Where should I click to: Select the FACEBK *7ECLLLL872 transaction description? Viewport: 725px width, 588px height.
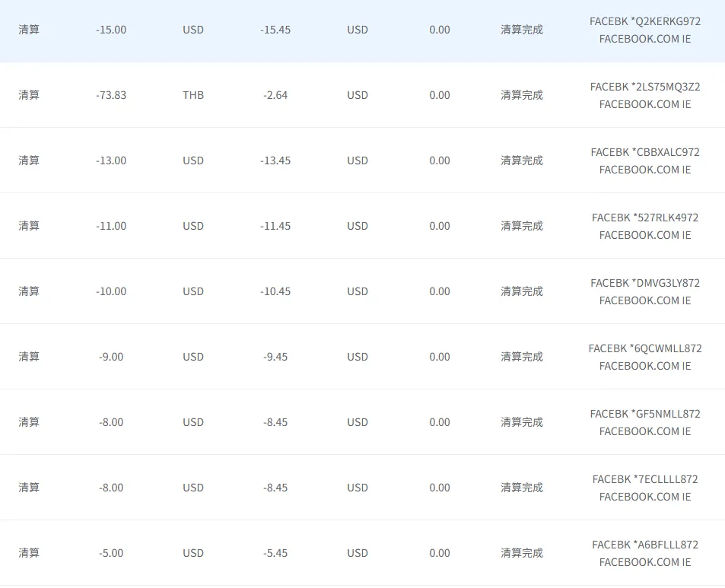point(644,479)
